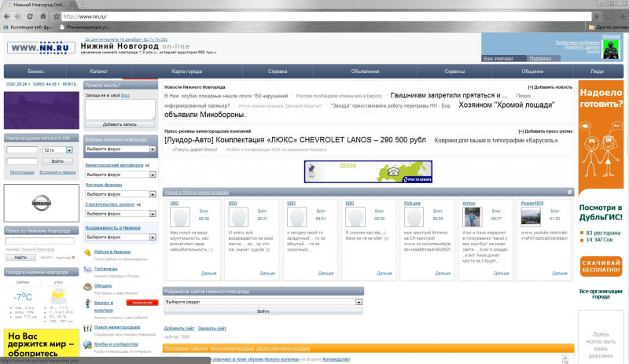Open the Выберите раздел site rubricator dropdown
Viewport: 629px width, 364px height.
(359, 302)
